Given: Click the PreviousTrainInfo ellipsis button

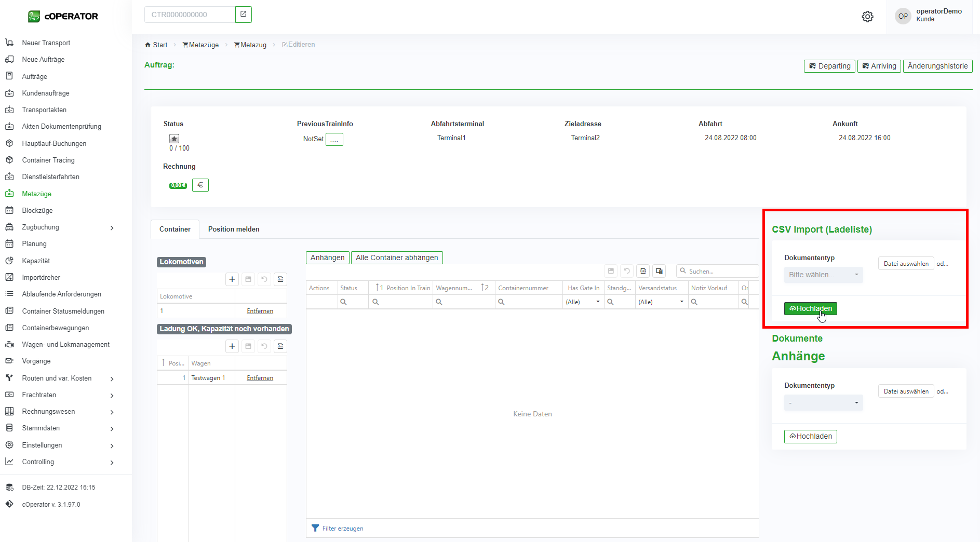Looking at the screenshot, I should click(x=334, y=139).
